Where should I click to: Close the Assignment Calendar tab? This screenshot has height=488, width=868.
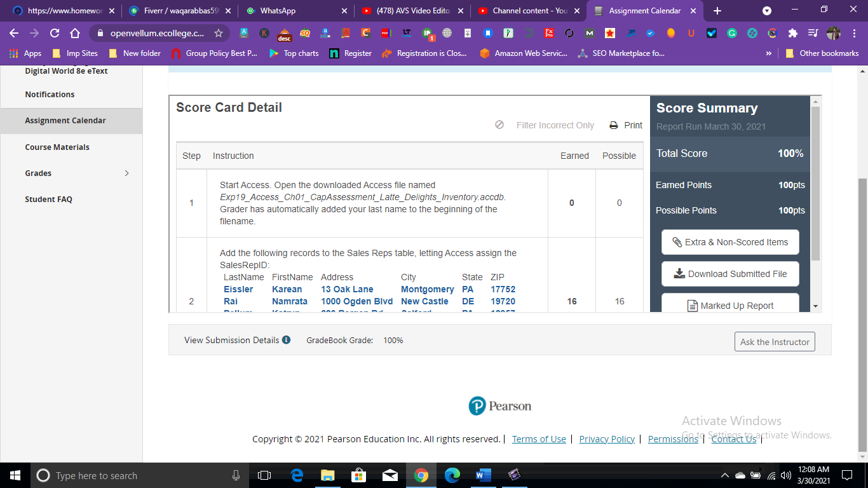pyautogui.click(x=693, y=11)
